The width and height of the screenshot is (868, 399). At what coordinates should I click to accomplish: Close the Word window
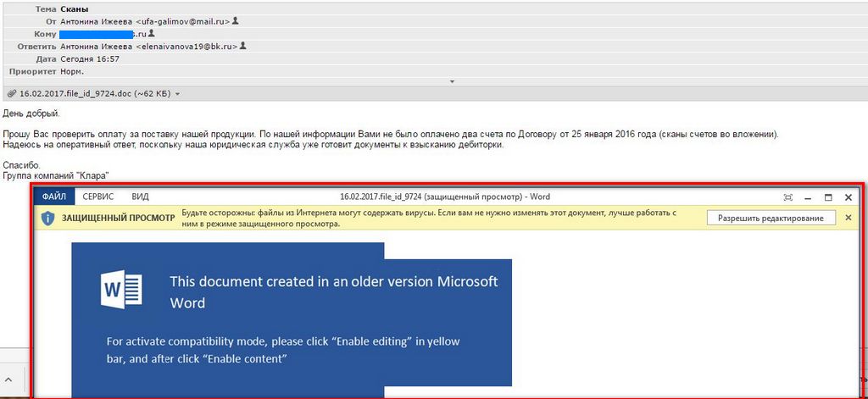(848, 197)
